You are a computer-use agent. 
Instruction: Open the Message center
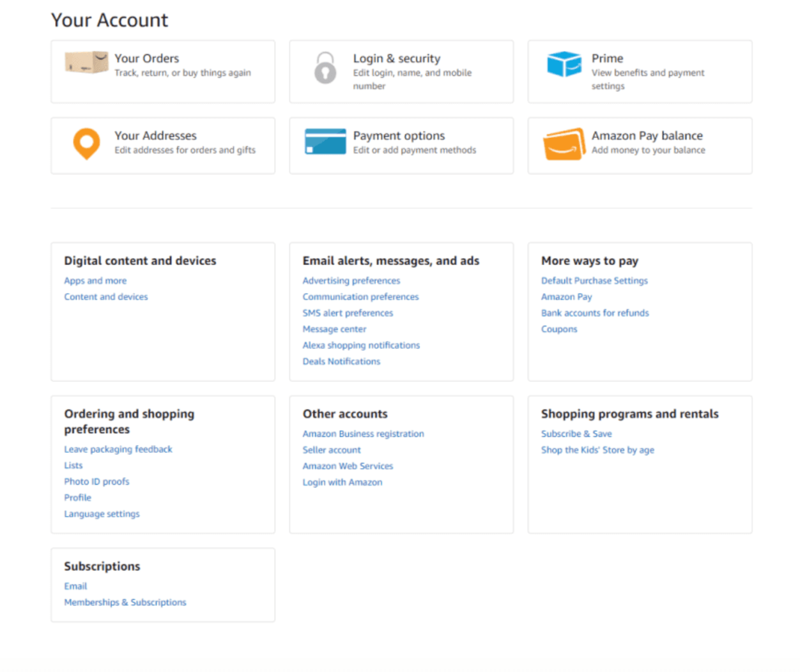pyautogui.click(x=334, y=329)
